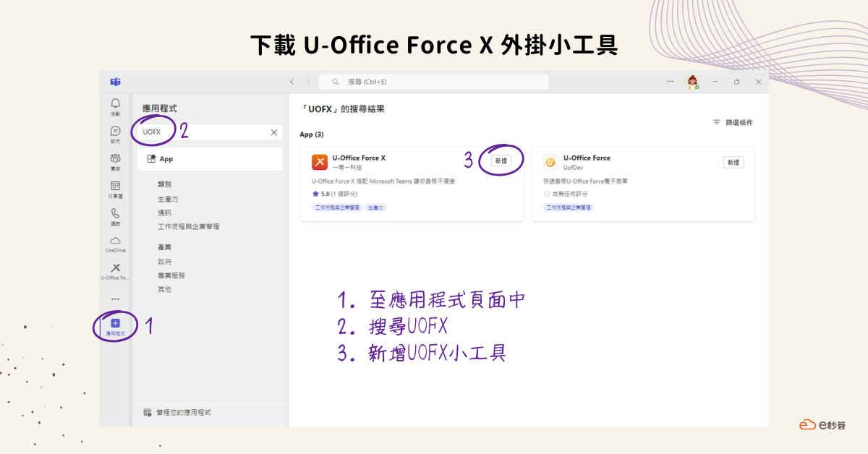This screenshot has height=454, width=868.
Task: Filter by 其他 industry
Action: click(x=165, y=289)
